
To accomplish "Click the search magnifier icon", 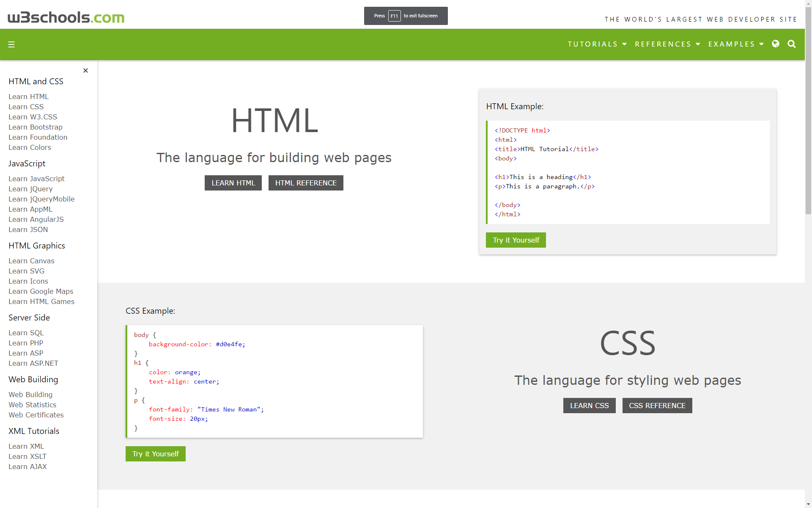I will click(792, 44).
